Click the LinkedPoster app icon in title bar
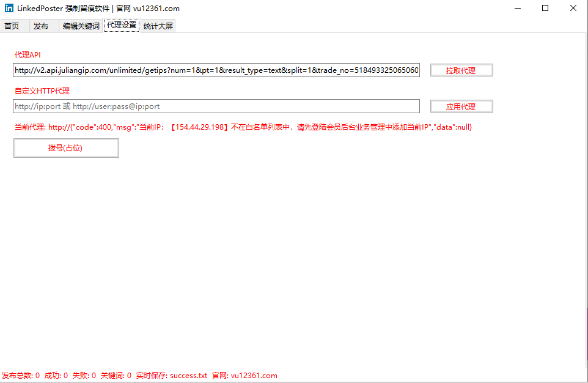 pyautogui.click(x=9, y=9)
